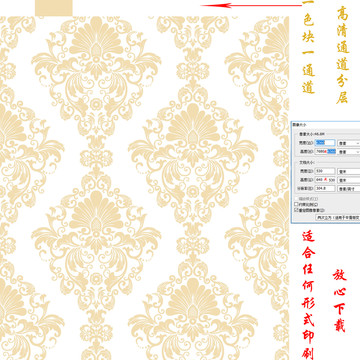Click the beige color block swatch

click(x=54, y=8)
